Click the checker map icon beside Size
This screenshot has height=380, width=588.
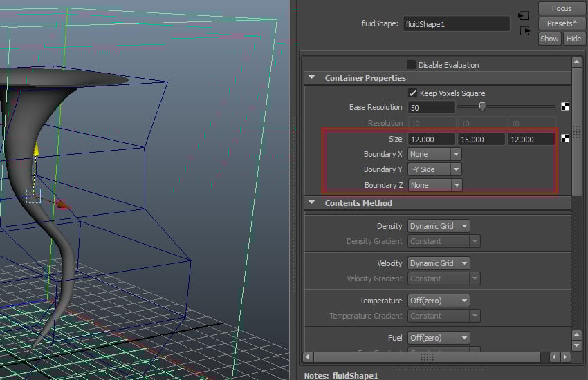point(564,139)
